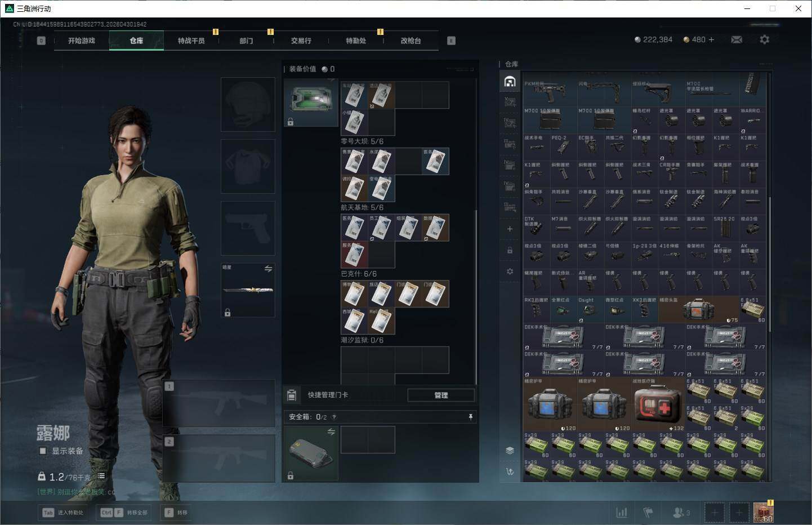This screenshot has height=525, width=812.
Task: Click the safe box container thumbnail
Action: [311, 453]
